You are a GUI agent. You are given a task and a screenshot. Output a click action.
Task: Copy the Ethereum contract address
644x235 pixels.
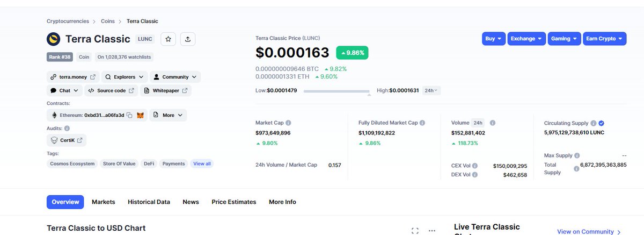pos(129,115)
